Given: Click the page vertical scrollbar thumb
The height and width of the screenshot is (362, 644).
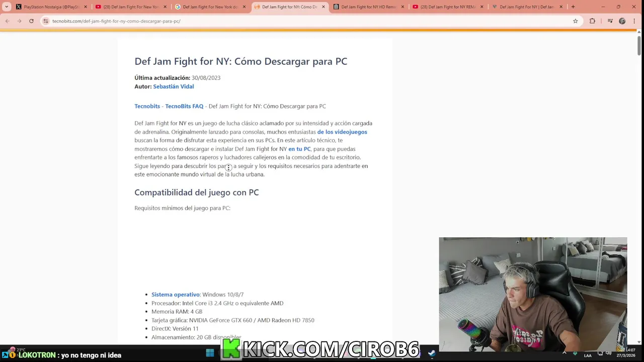Looking at the screenshot, I should pos(639,46).
